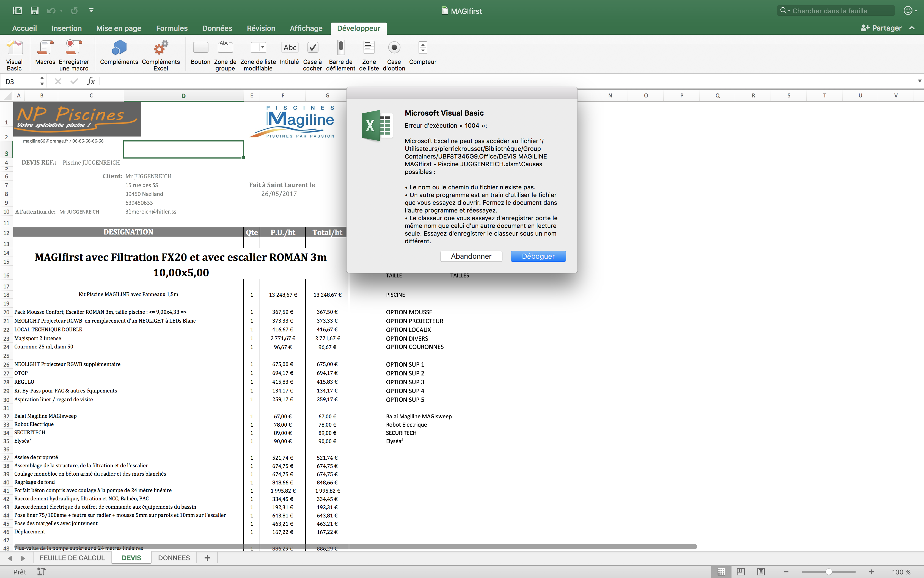Switch to Page Layout view in status bar

[741, 572]
